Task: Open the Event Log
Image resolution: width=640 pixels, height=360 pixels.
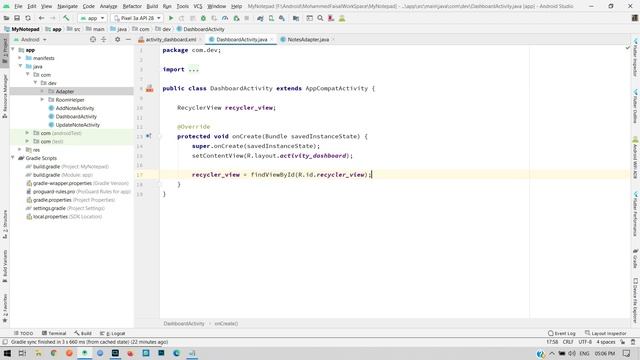Action: click(562, 333)
